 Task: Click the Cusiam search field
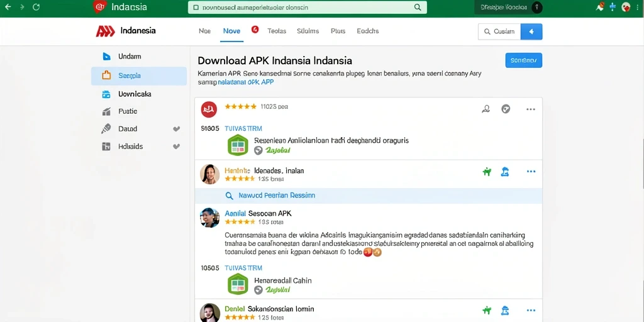[499, 31]
